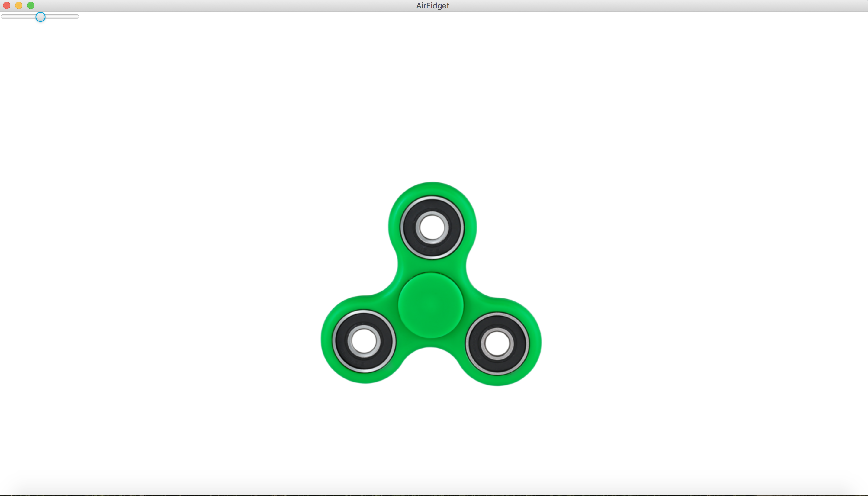Click the white hole of bottom-right bearing

click(497, 343)
